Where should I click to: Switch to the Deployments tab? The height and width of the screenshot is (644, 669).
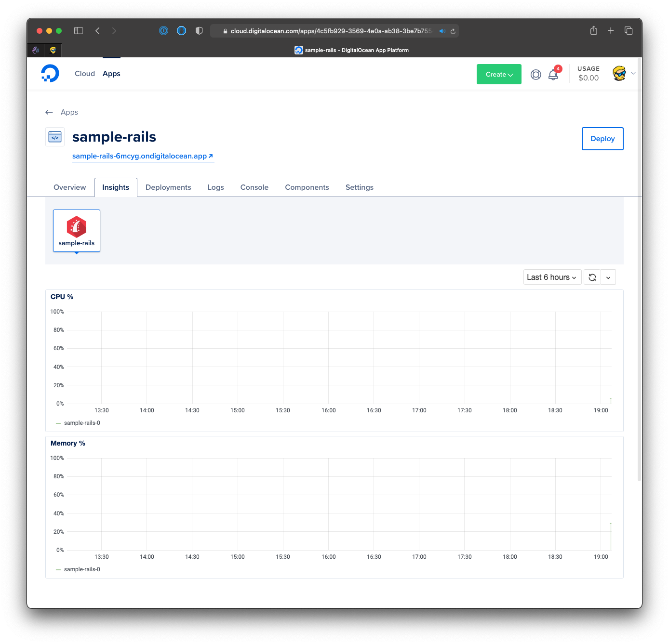(168, 187)
